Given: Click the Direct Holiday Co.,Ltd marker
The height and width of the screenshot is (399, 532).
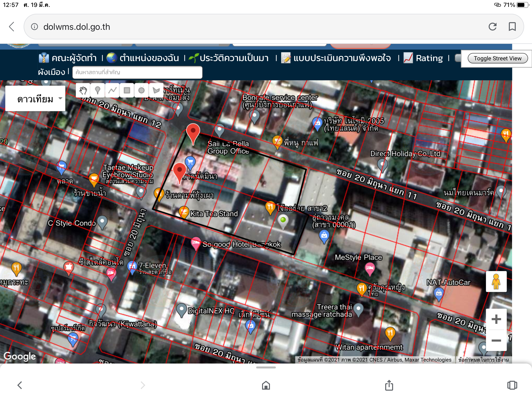Looking at the screenshot, I should 382,166.
